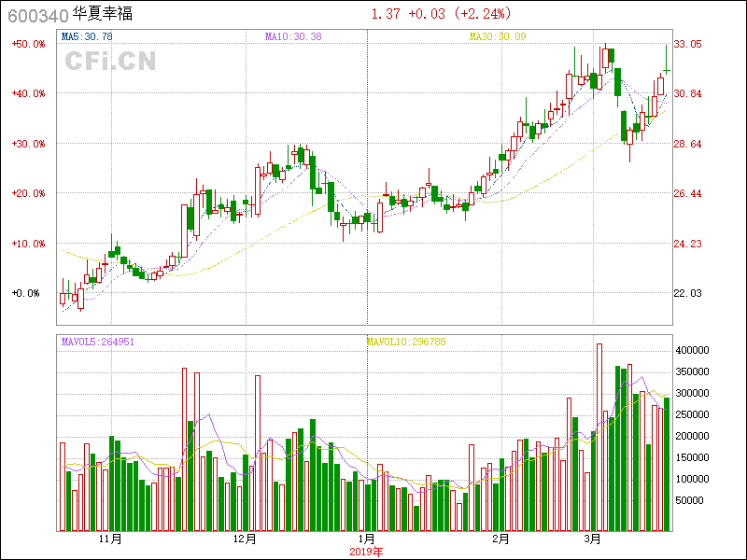Screen dimensions: 747x560
Task: Select the 12月 date axis marker
Action: coord(245,539)
